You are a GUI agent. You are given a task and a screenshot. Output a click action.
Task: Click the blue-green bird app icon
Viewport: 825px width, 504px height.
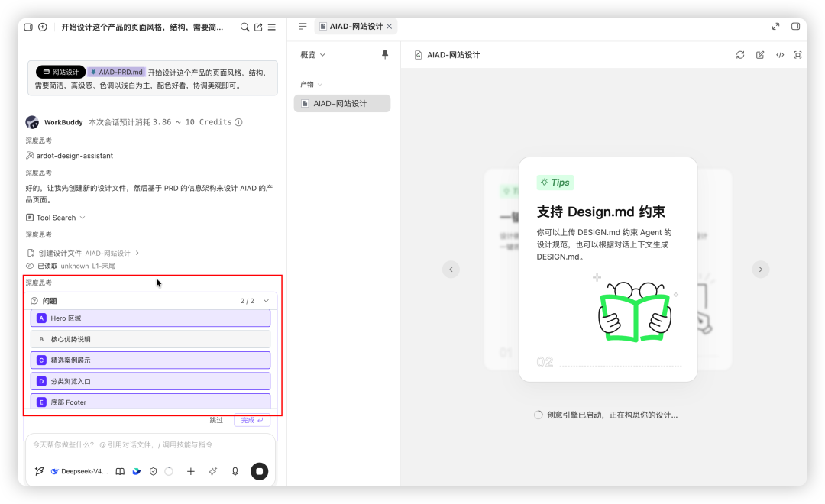(x=137, y=471)
